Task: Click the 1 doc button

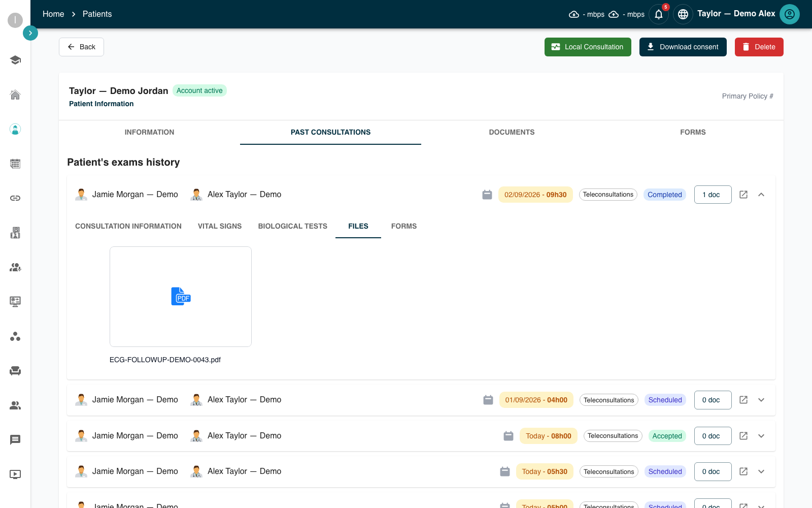Action: point(713,195)
